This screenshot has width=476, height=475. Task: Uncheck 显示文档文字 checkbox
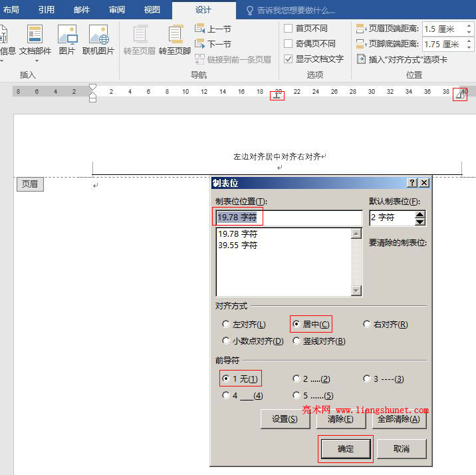click(x=288, y=59)
